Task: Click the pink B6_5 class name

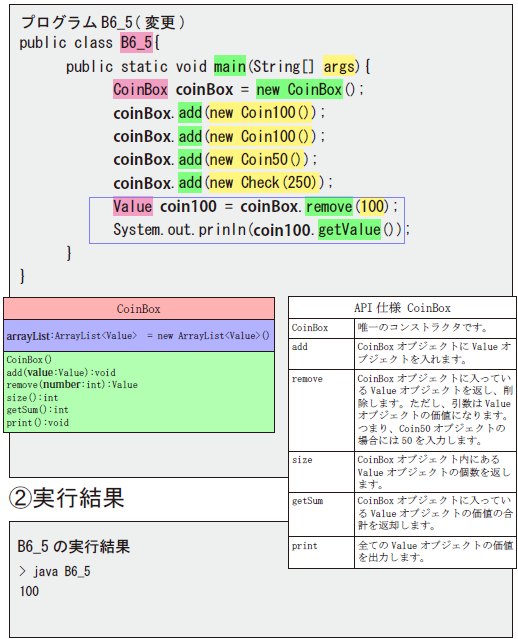Action: (137, 42)
